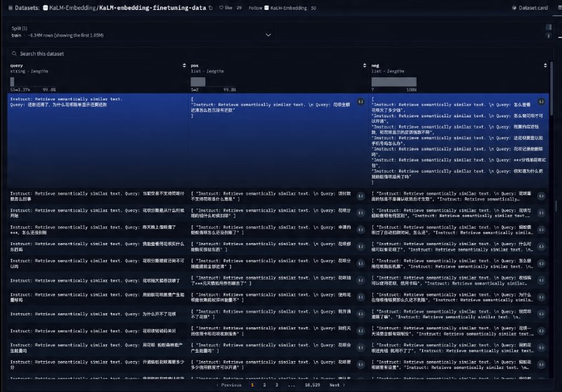The image size is (562, 392).
Task: Sort by the pos column arrows
Action: point(365,65)
